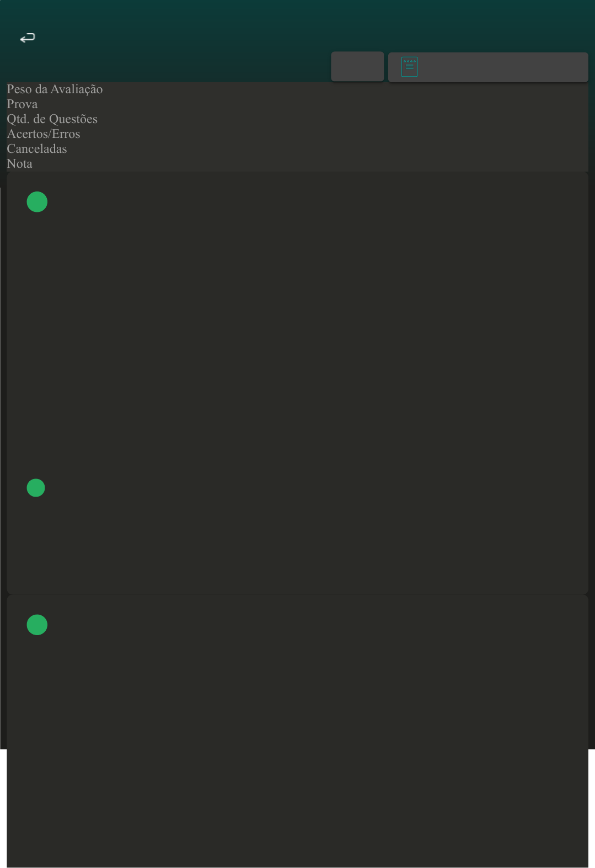This screenshot has height=868, width=595.
Task: Choose the Acertos/Erros header
Action: (x=43, y=134)
